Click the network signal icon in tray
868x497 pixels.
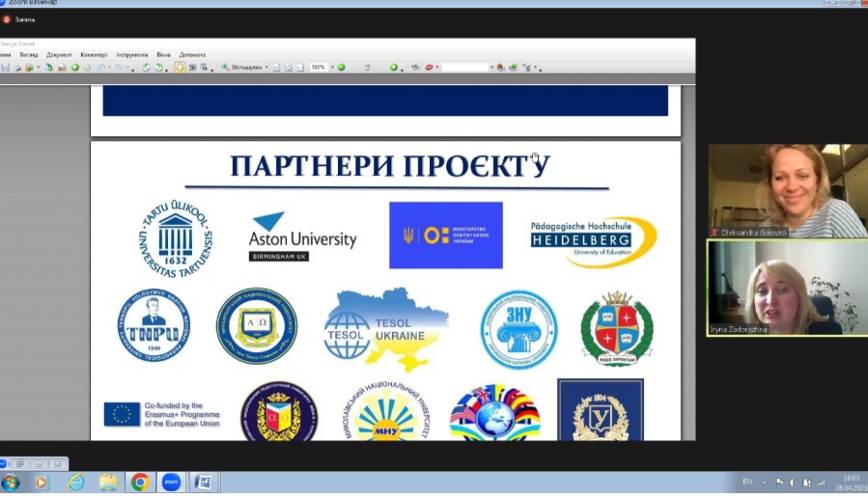pyautogui.click(x=821, y=483)
